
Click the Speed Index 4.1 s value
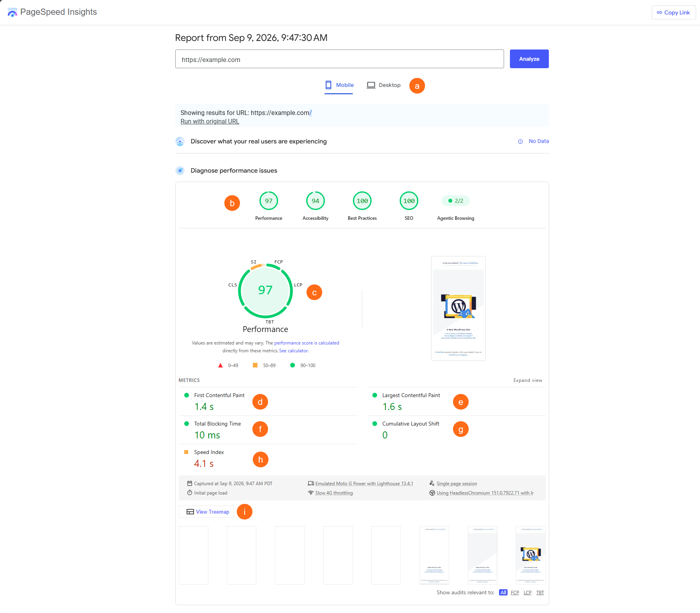[204, 463]
